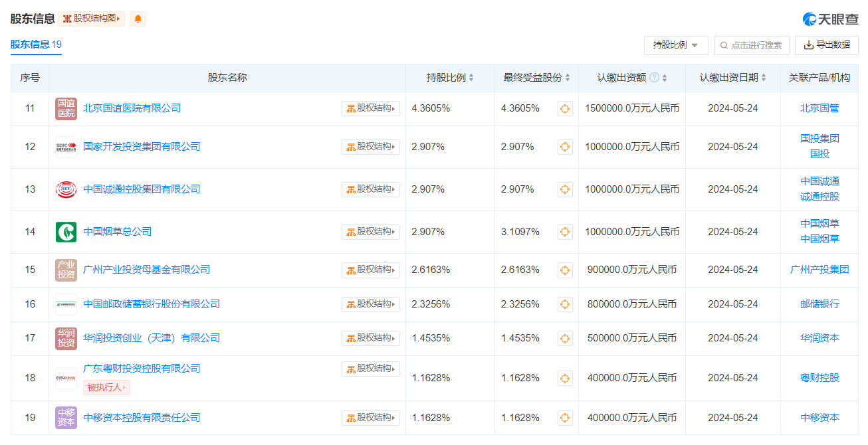Open 广东粤财投资控股有限公司 link

[x=142, y=369]
